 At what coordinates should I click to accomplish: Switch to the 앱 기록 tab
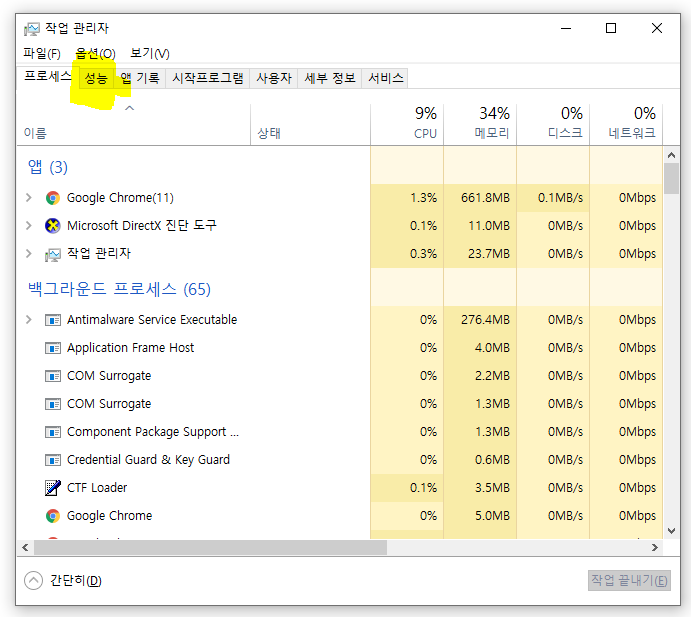click(x=140, y=78)
